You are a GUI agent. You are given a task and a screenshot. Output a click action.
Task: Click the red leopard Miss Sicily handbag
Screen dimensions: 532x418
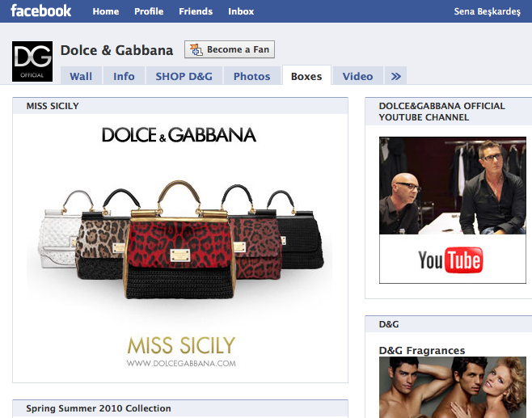tap(179, 239)
